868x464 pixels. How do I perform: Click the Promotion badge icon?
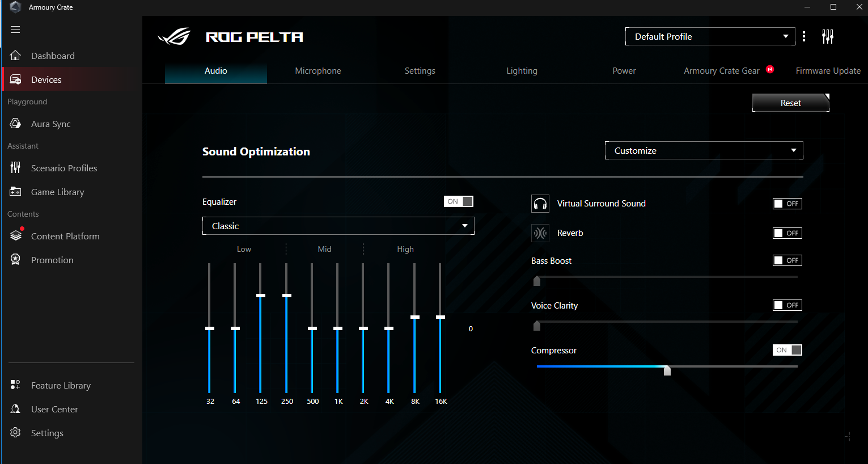point(16,260)
